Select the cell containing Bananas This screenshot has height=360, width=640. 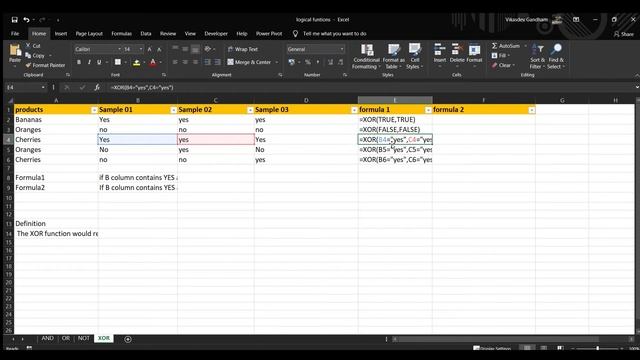[56, 120]
